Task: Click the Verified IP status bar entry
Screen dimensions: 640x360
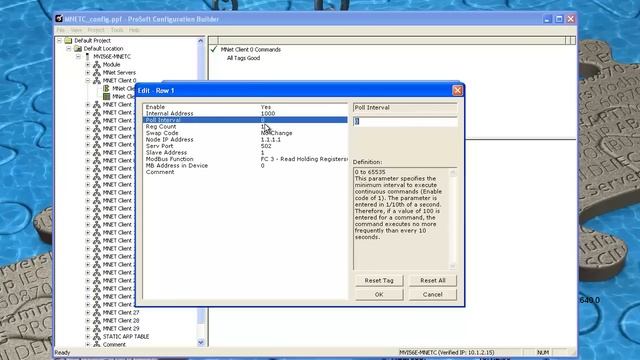Action: pyautogui.click(x=447, y=352)
